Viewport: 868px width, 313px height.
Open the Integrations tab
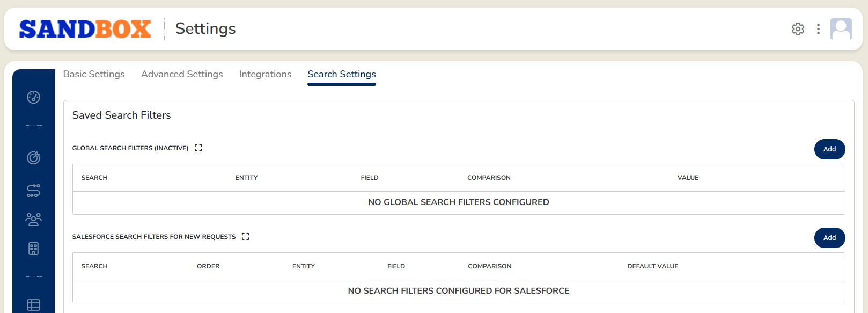click(x=265, y=75)
